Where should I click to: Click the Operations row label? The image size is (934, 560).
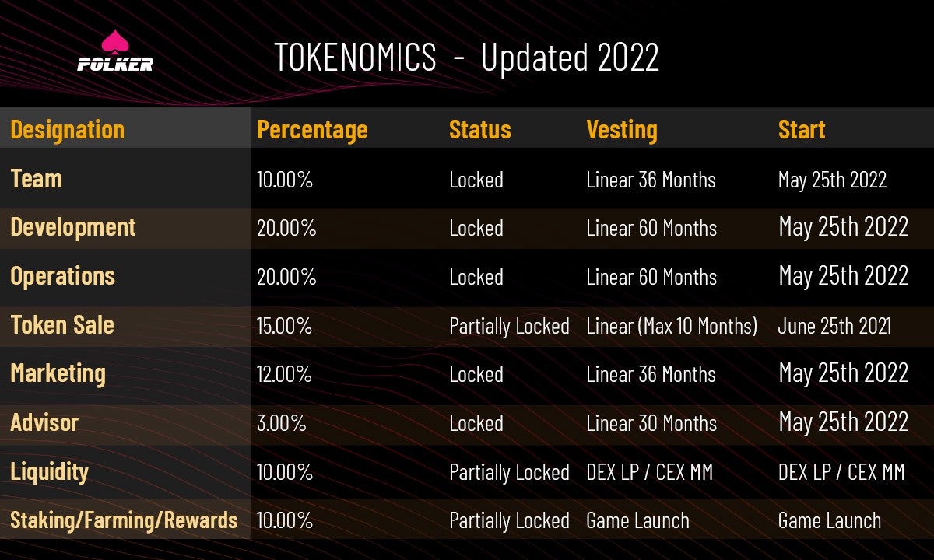62,276
